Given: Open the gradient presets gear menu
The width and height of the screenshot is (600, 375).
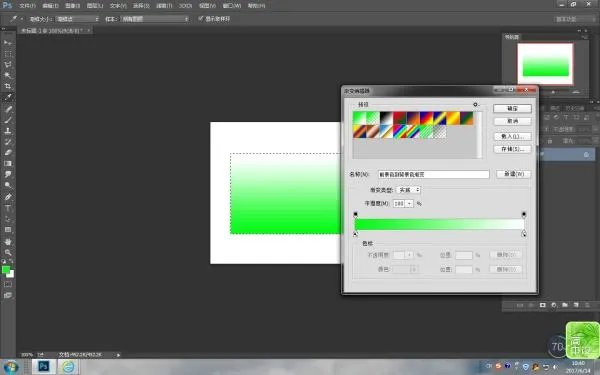Looking at the screenshot, I should (476, 104).
